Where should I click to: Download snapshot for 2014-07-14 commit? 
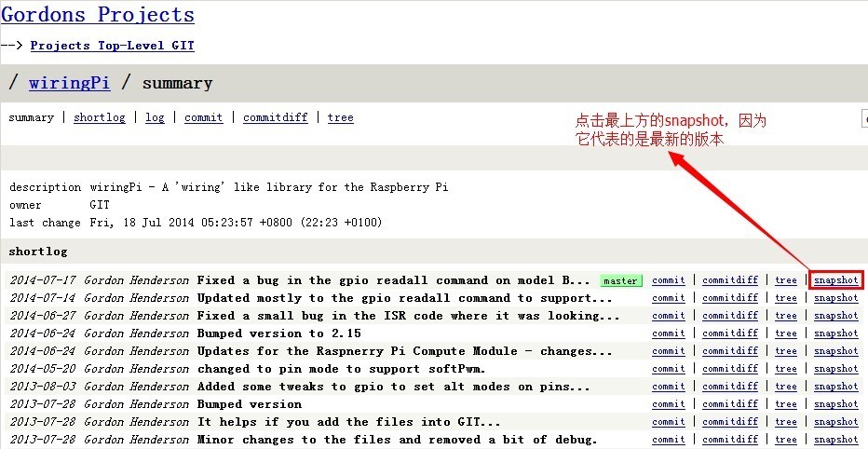click(x=836, y=298)
